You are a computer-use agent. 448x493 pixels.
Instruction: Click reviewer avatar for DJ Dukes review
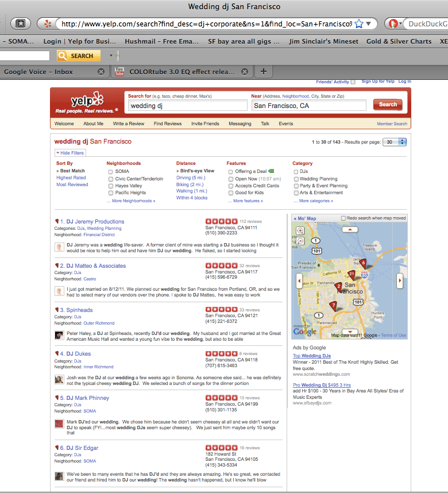click(x=59, y=379)
